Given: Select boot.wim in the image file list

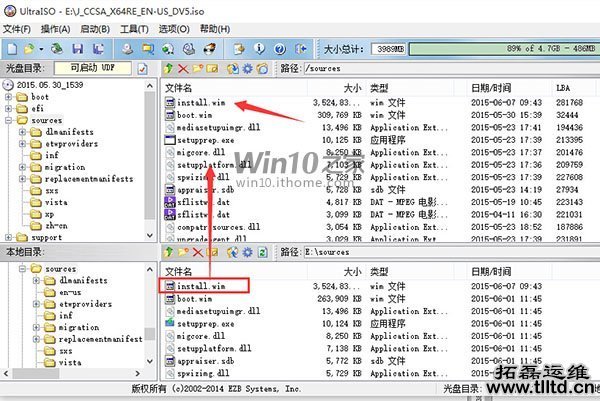Looking at the screenshot, I should point(194,115).
